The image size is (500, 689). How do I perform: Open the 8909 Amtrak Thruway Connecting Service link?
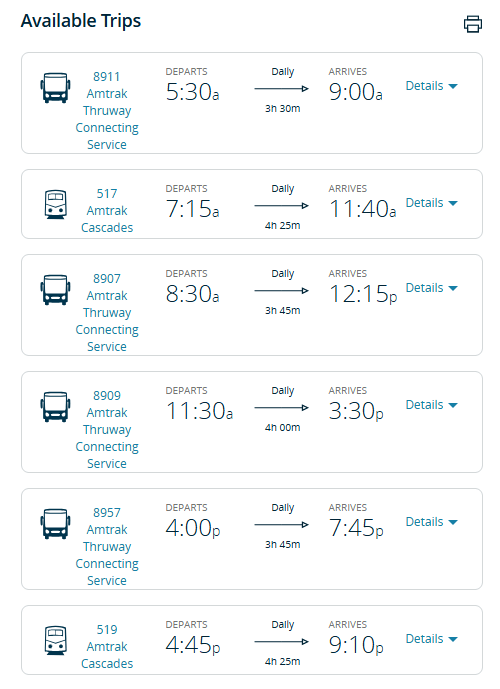pyautogui.click(x=107, y=429)
